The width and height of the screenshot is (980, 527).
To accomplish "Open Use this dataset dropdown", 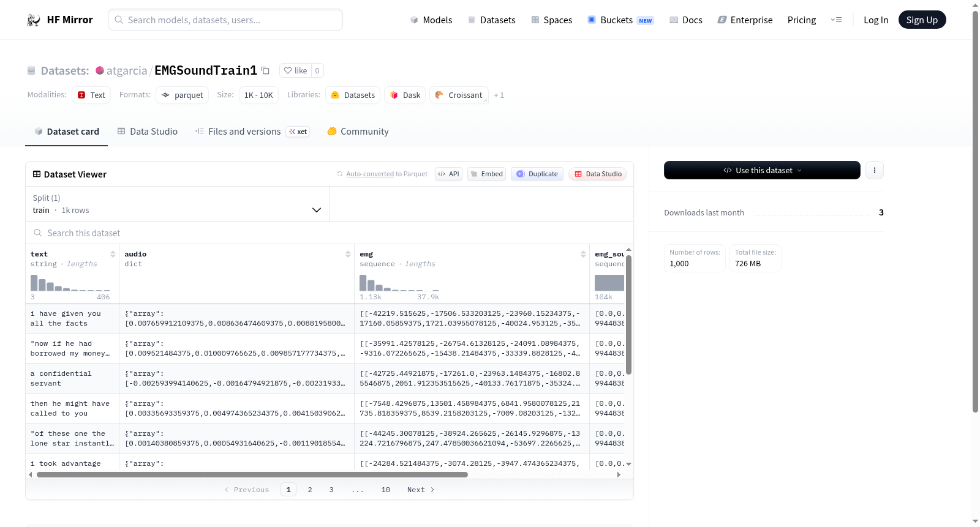I will pyautogui.click(x=762, y=170).
